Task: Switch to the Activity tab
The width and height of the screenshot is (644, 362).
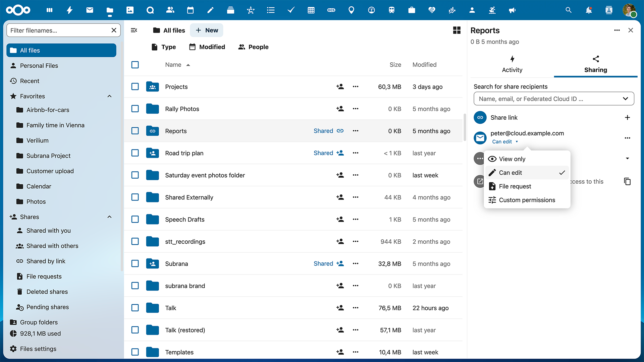Action: coord(512,64)
